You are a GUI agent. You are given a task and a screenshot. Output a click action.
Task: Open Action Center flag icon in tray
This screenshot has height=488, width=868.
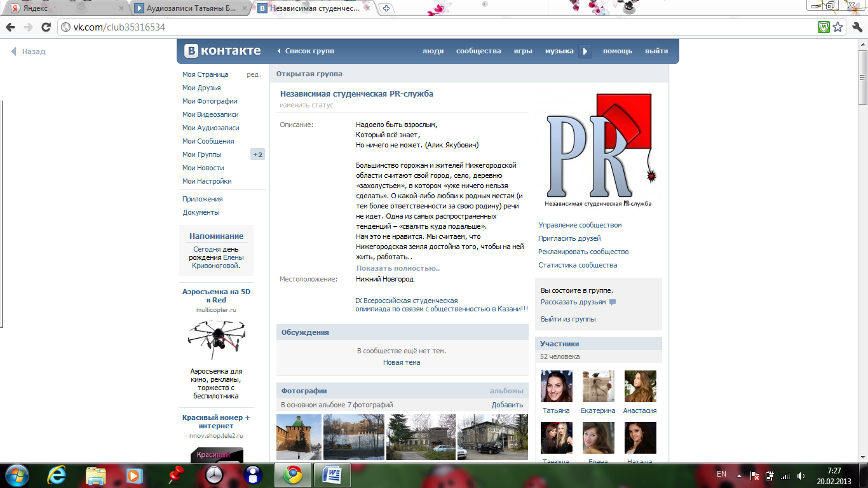coord(754,475)
